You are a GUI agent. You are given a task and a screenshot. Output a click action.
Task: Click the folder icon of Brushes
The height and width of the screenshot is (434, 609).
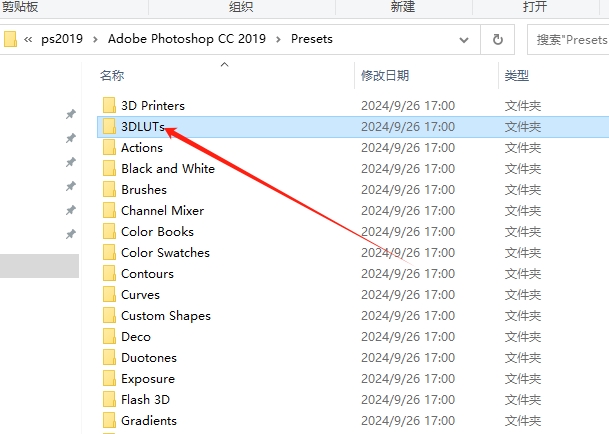[x=109, y=189]
